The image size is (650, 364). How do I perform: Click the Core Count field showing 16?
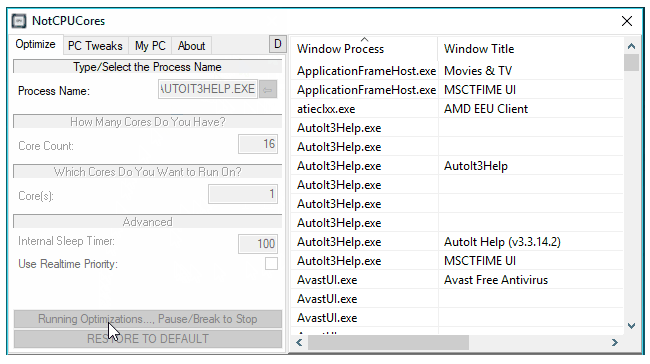point(258,144)
